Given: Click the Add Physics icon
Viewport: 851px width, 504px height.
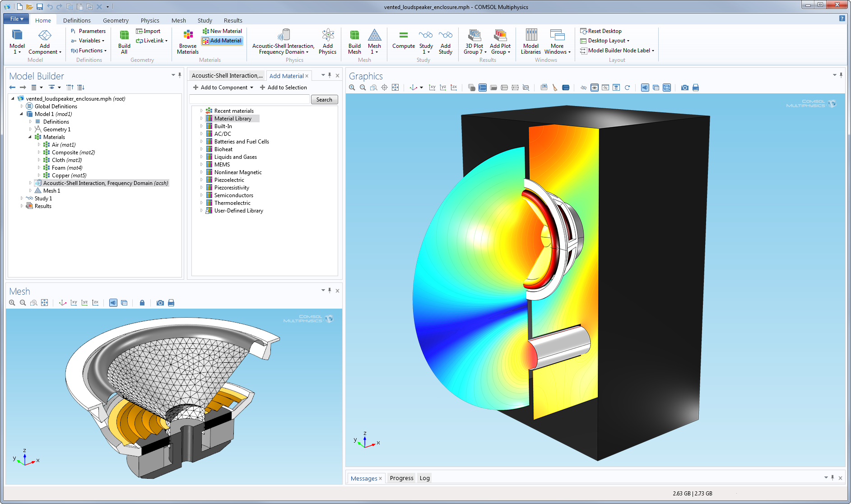Looking at the screenshot, I should [x=327, y=42].
